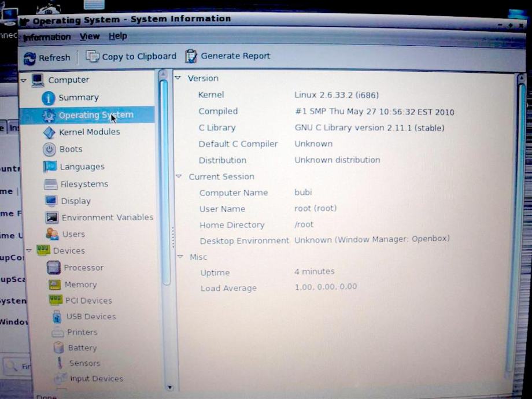Viewport: 532px width, 399px height.
Task: Click the Copy to Clipboard icon
Action: tap(92, 56)
